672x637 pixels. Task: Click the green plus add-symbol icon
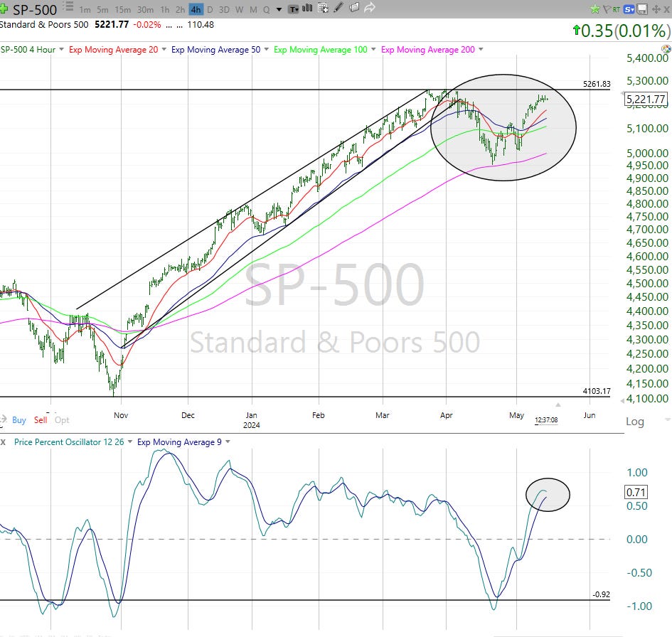[4, 9]
